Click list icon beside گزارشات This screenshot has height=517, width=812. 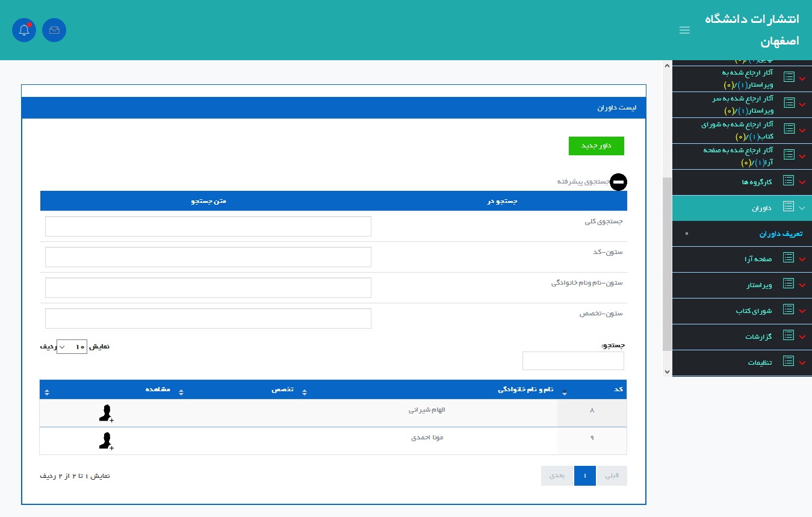789,336
